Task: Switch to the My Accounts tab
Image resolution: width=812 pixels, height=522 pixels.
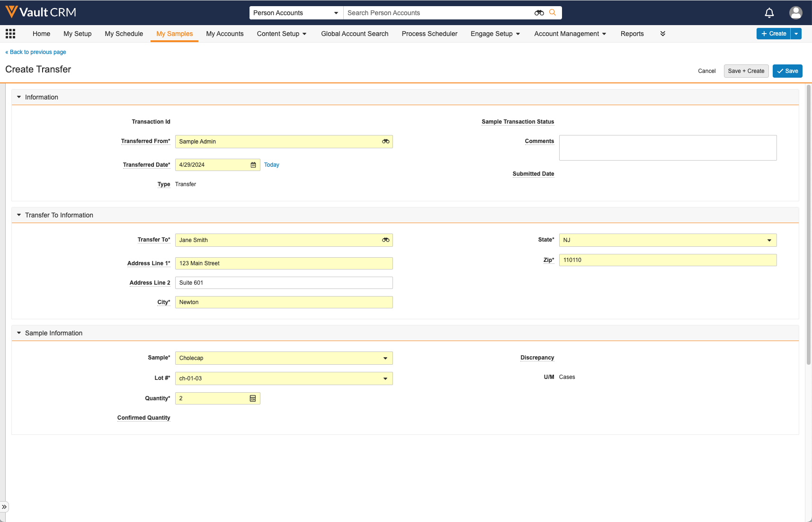Action: click(x=224, y=34)
